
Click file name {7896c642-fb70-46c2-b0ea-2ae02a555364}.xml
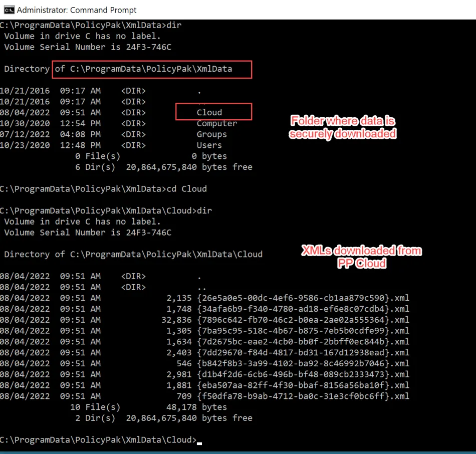[303, 320]
